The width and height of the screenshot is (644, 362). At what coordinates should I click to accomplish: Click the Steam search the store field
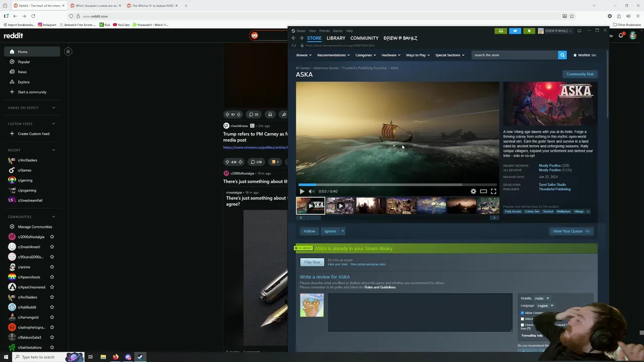[x=514, y=55]
